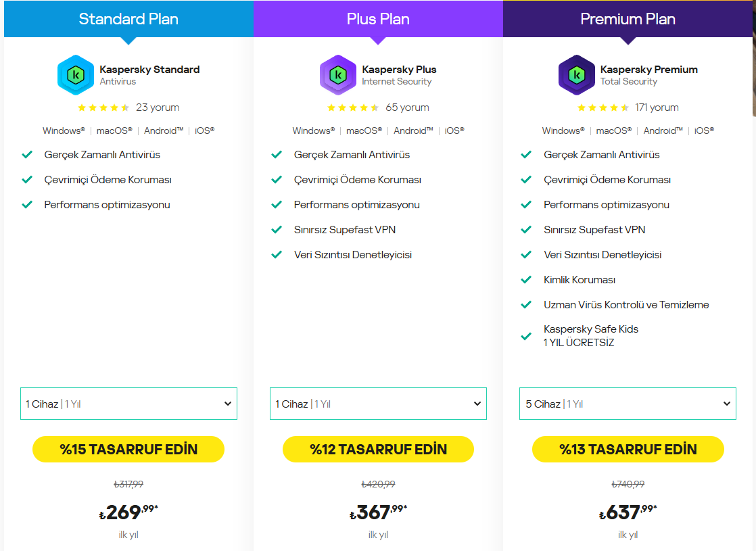The image size is (756, 551).
Task: Select the Standard Plan header tab
Action: tap(128, 19)
